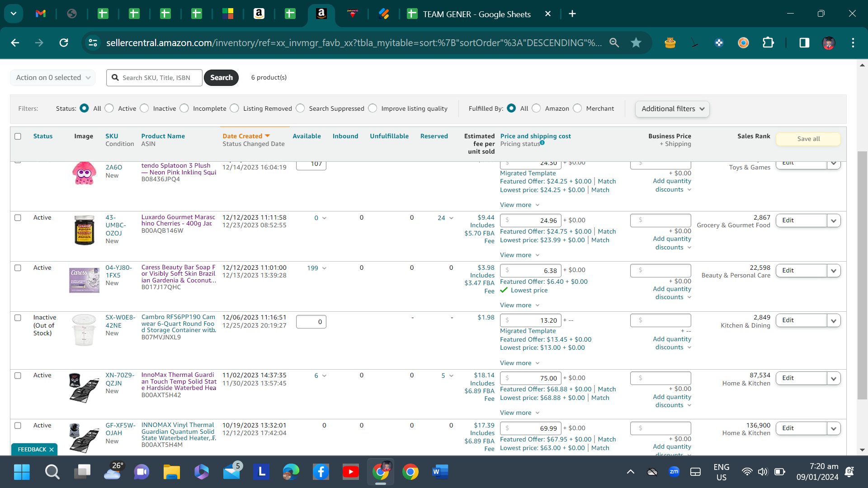868x488 pixels.
Task: Select Improve listing quality filter
Action: click(373, 108)
